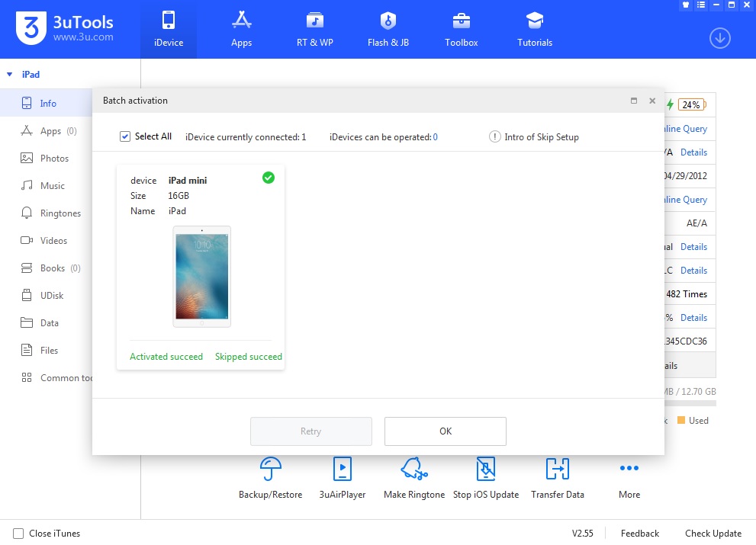This screenshot has height=545, width=756.
Task: Open the Intro of Skip Setup link
Action: tap(541, 137)
